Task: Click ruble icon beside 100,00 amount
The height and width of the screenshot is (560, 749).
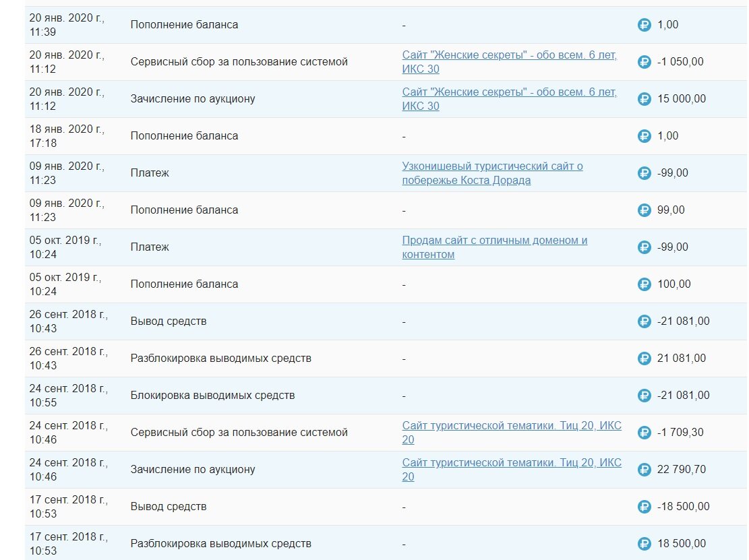Action: tap(645, 284)
